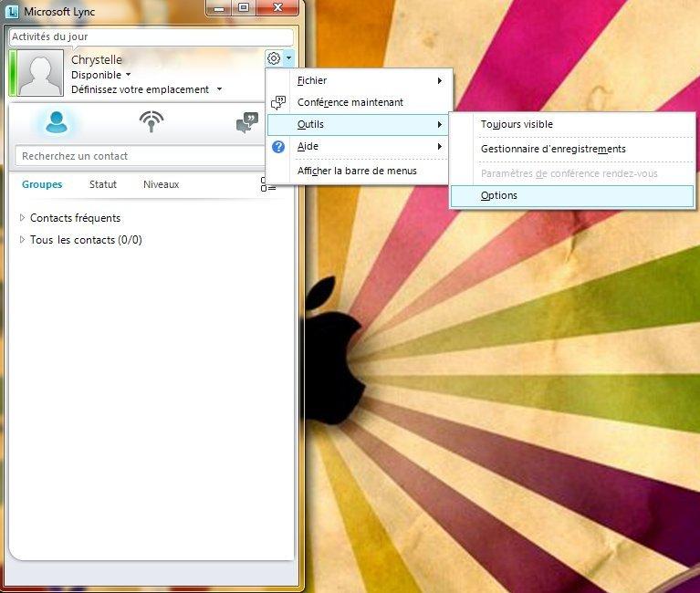Open the Conversations speech bubbles icon
Viewport: 700px width, 593px height.
tap(247, 122)
